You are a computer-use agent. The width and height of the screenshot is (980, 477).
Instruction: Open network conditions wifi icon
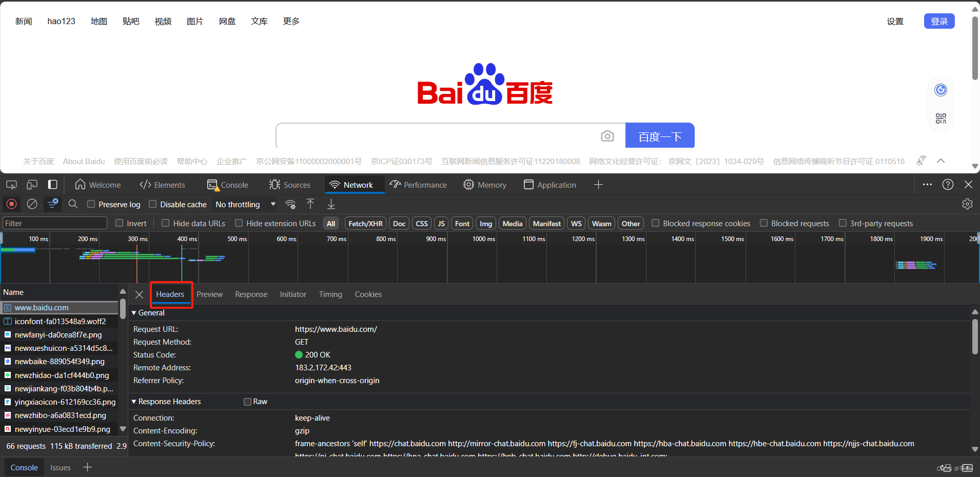pyautogui.click(x=290, y=204)
